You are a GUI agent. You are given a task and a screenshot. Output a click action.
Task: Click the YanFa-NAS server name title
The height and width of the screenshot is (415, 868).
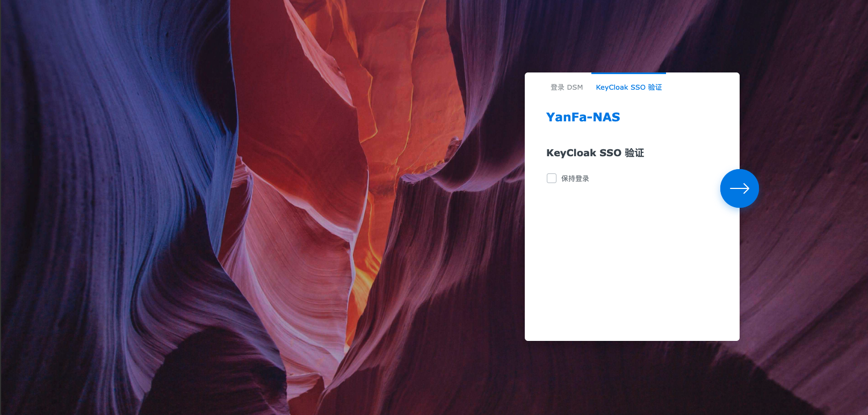point(583,117)
